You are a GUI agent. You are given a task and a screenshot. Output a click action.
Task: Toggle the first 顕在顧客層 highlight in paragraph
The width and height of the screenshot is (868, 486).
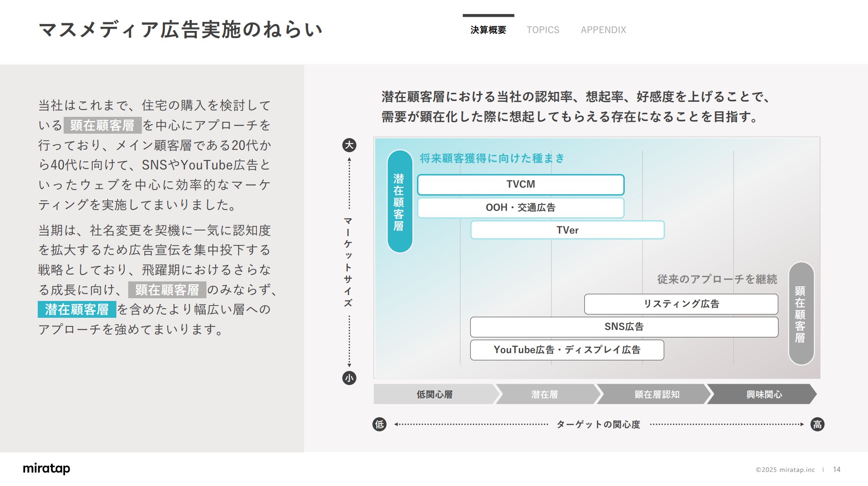point(103,125)
